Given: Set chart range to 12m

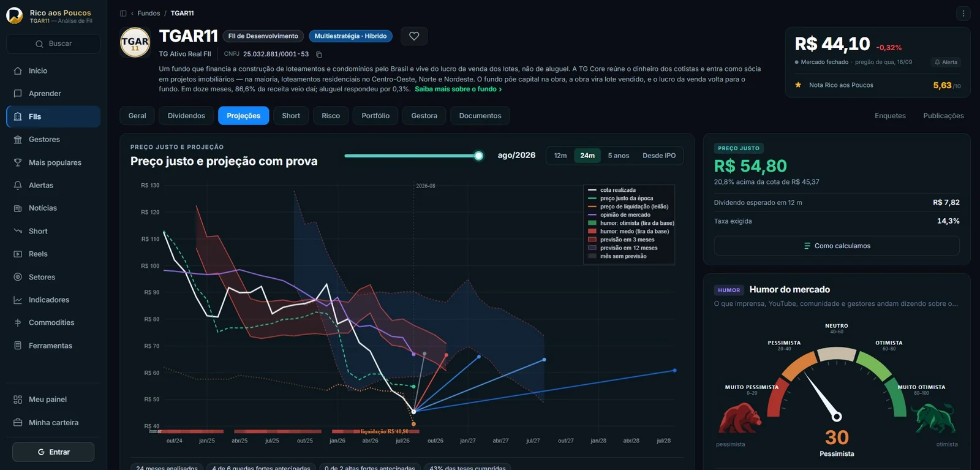Looking at the screenshot, I should (x=560, y=156).
